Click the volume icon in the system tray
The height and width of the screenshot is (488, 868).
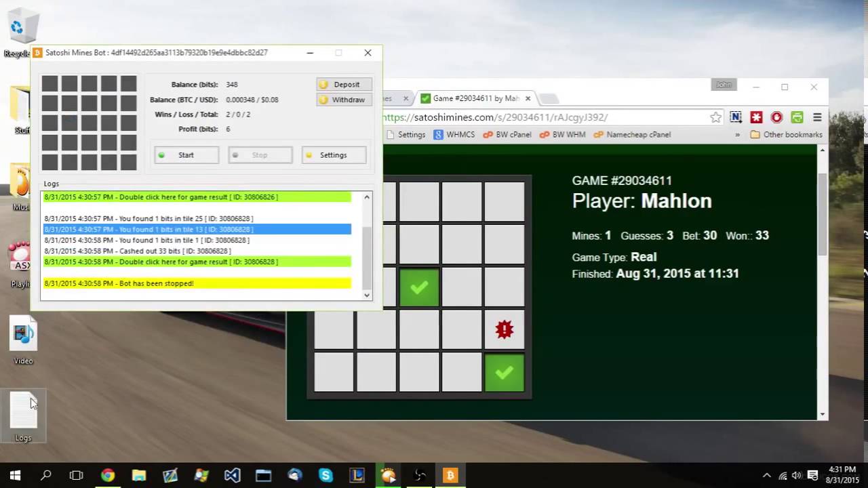click(x=797, y=476)
